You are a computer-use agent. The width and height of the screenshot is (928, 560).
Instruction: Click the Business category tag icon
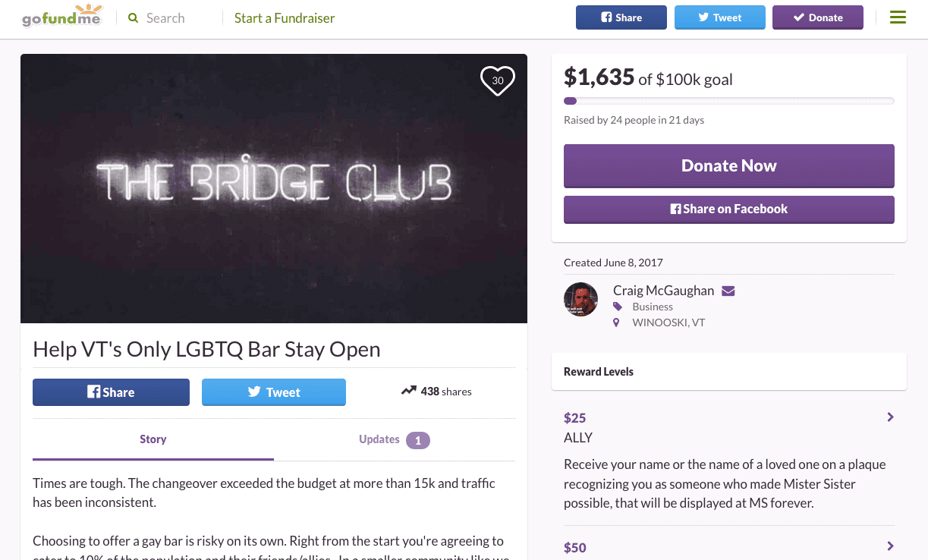point(618,307)
